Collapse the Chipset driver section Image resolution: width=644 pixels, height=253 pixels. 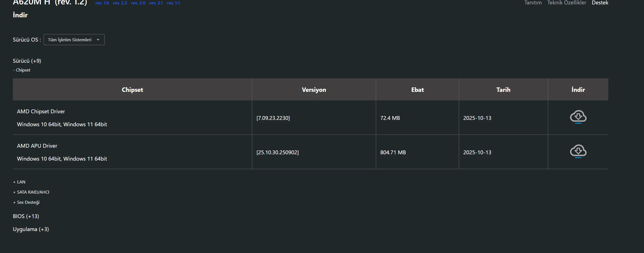(22, 70)
